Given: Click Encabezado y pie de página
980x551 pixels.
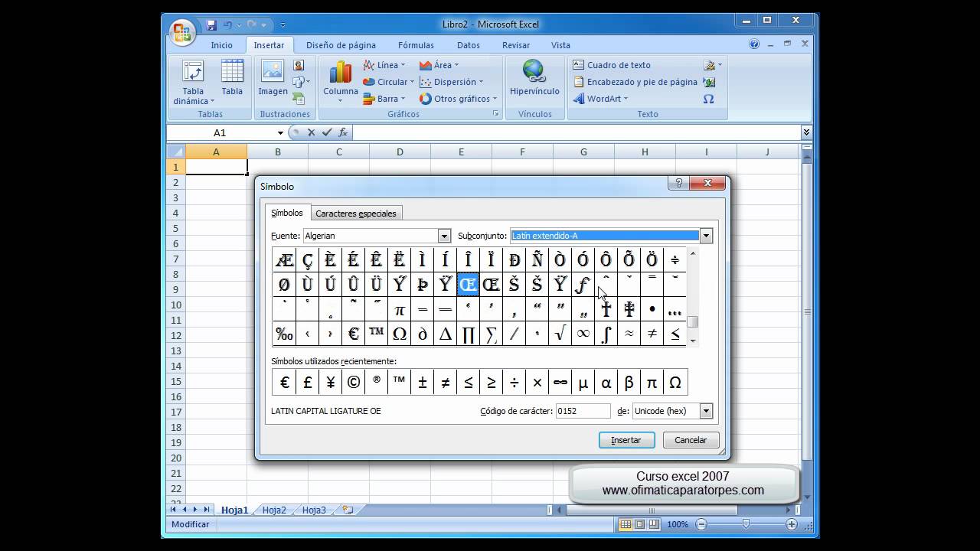Looking at the screenshot, I should tap(635, 82).
